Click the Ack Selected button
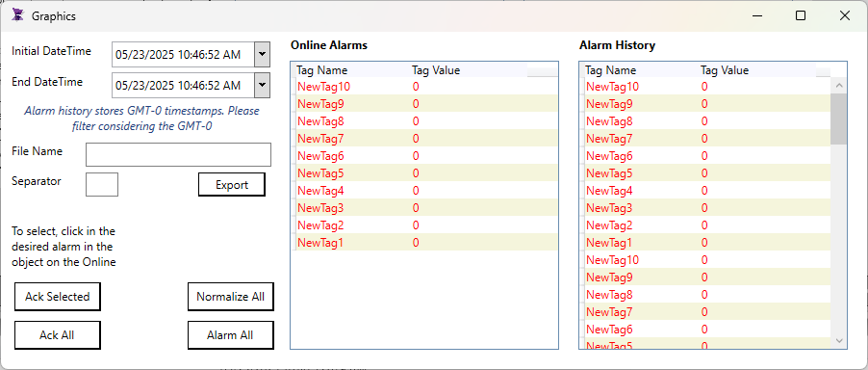This screenshot has width=868, height=370. 58,297
